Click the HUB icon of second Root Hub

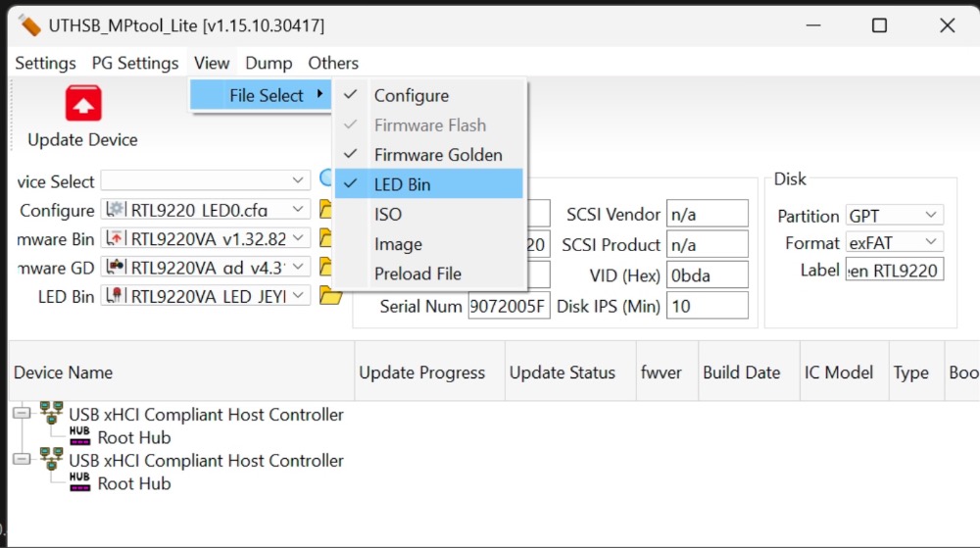tap(79, 480)
